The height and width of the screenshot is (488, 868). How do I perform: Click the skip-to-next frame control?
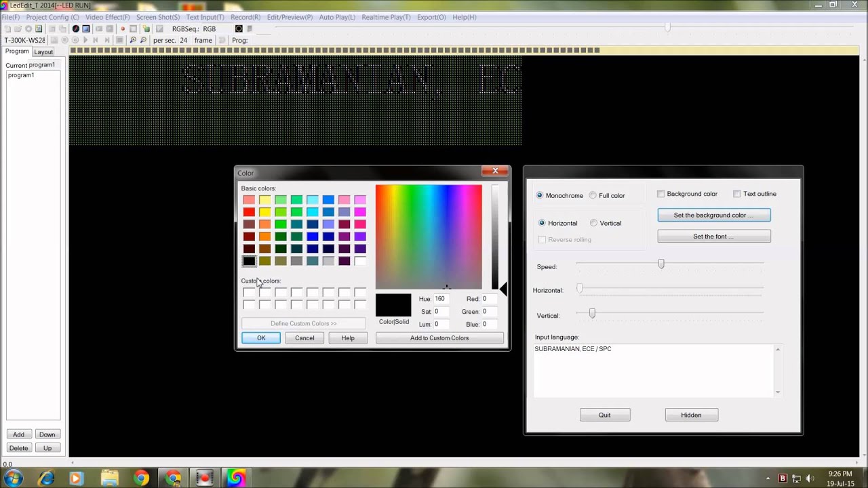coord(106,40)
